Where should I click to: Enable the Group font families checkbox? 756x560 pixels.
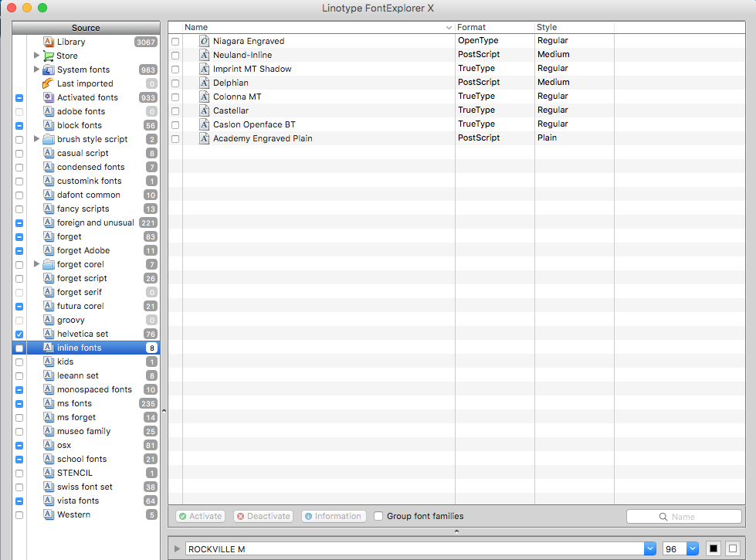coord(378,516)
